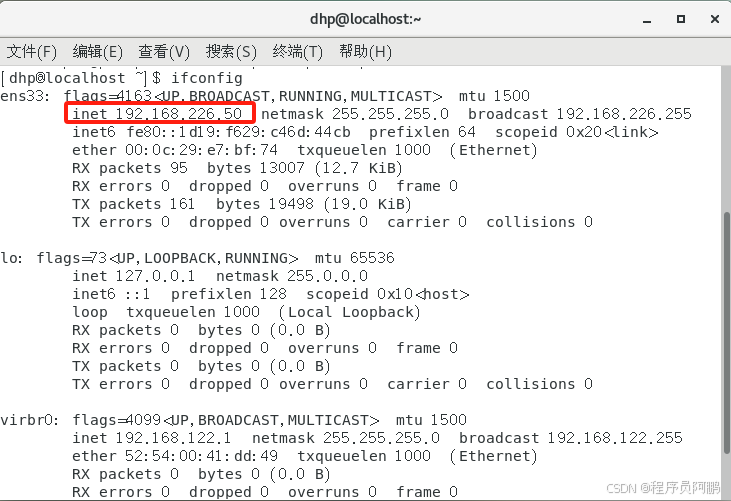Click inet6 address fe80::1d19:f629:c46d:44cb
The width and height of the screenshot is (731, 501).
[239, 132]
